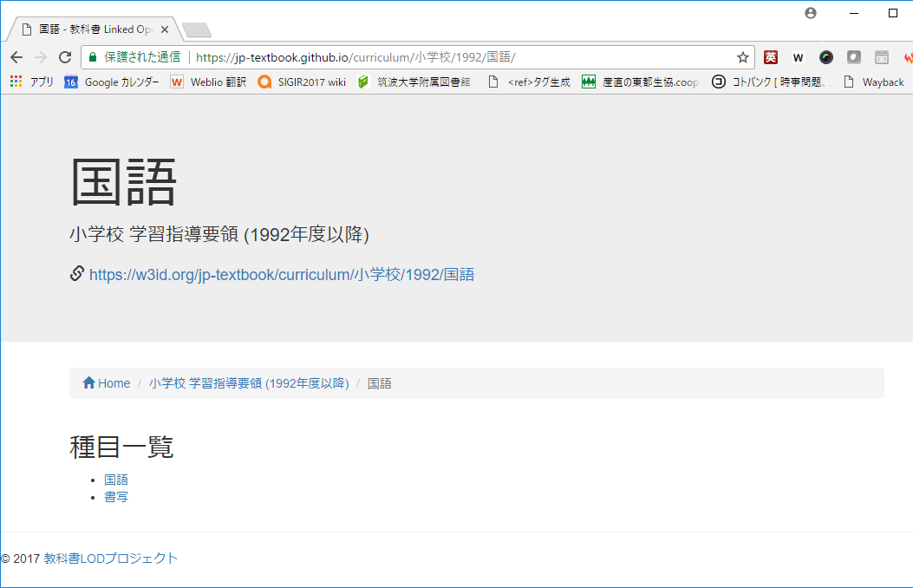The height and width of the screenshot is (588, 913).
Task: Open the red 英 translation extension
Action: coord(770,56)
